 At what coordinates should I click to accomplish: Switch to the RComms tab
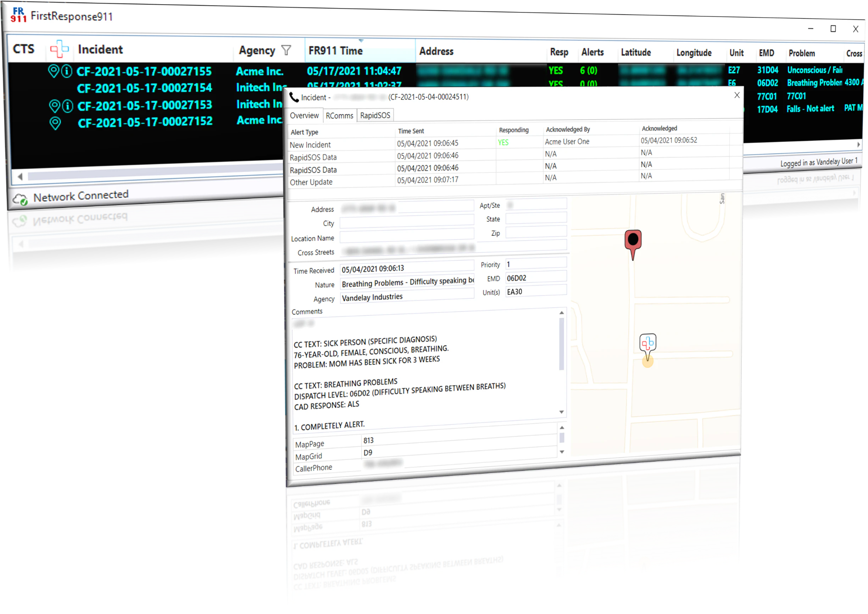coord(339,115)
